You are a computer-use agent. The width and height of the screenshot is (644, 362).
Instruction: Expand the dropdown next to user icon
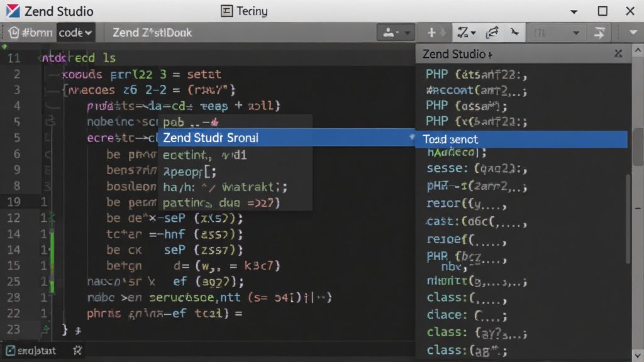(x=407, y=33)
